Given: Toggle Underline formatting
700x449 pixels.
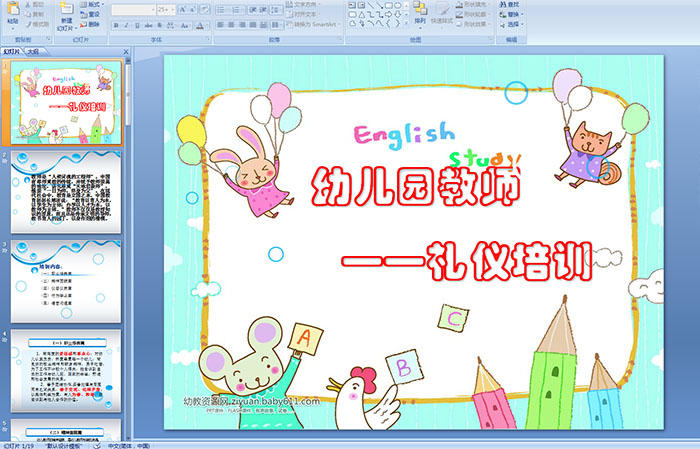Looking at the screenshot, I should [137, 25].
